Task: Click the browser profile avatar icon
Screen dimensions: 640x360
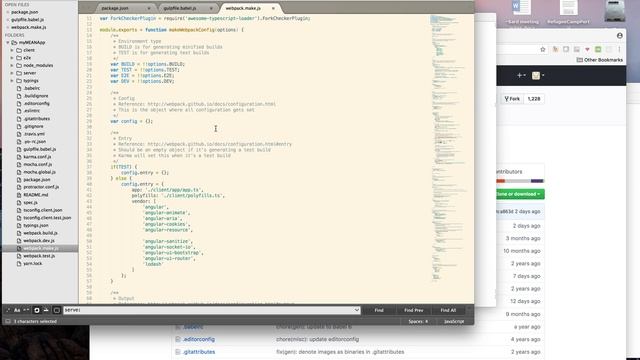Action: point(620,36)
